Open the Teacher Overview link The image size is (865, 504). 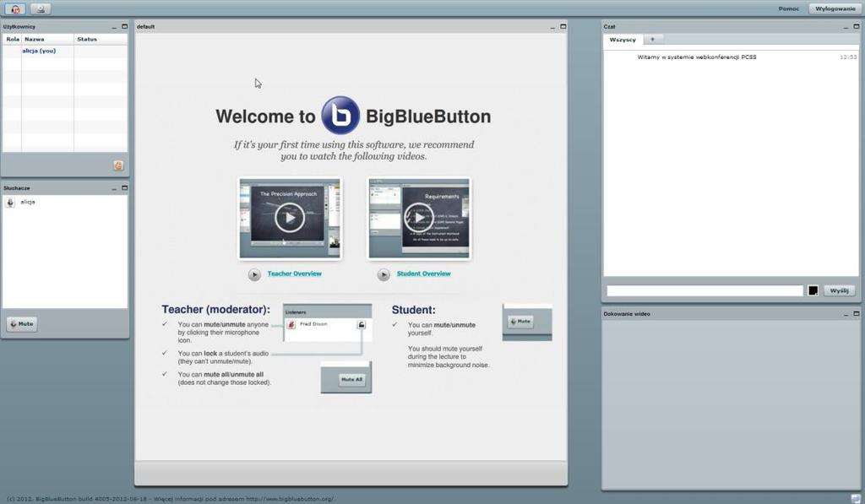pyautogui.click(x=295, y=274)
